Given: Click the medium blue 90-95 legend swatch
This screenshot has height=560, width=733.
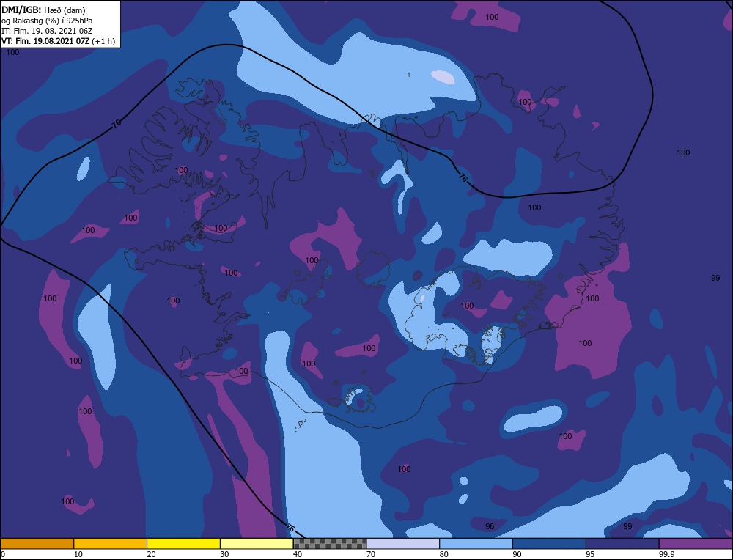Looking at the screenshot, I should coord(549,543).
